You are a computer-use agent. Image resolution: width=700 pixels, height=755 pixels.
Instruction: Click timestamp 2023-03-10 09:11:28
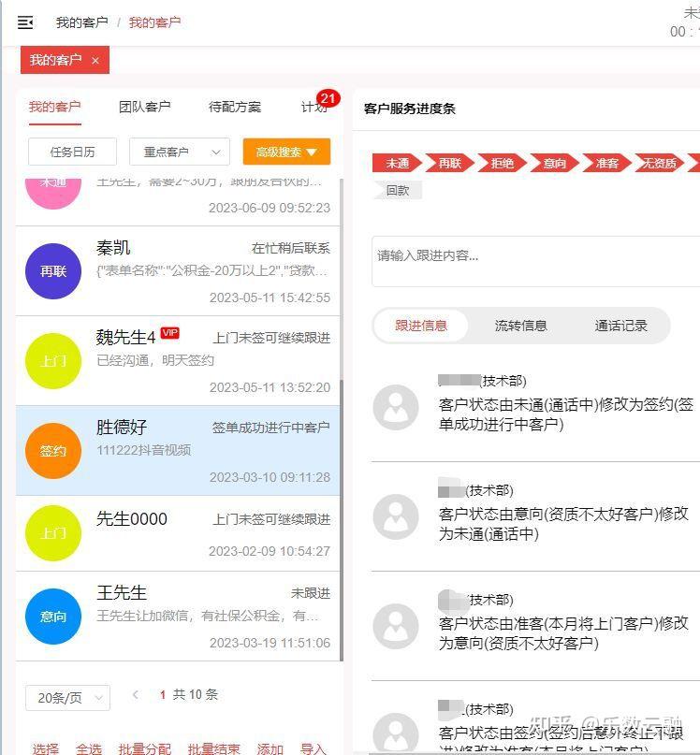pos(270,477)
